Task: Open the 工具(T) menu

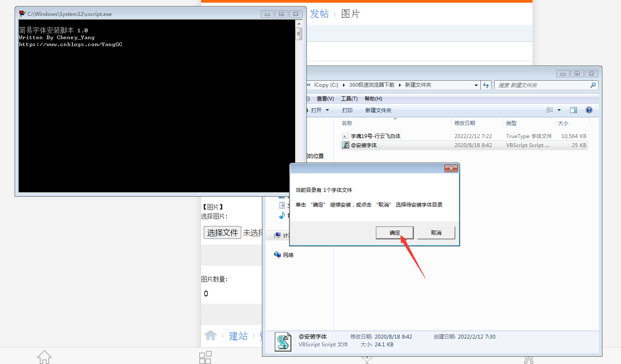Action: click(x=349, y=98)
